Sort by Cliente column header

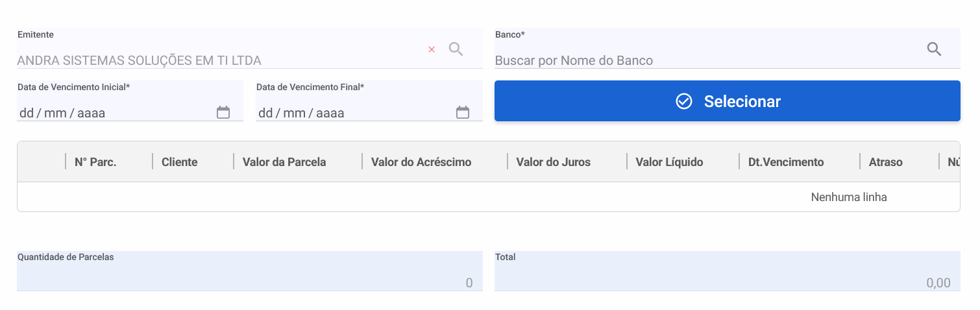(180, 162)
